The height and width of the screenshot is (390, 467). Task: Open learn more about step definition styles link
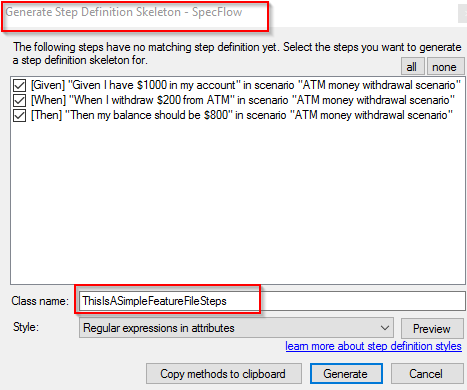pyautogui.click(x=373, y=346)
